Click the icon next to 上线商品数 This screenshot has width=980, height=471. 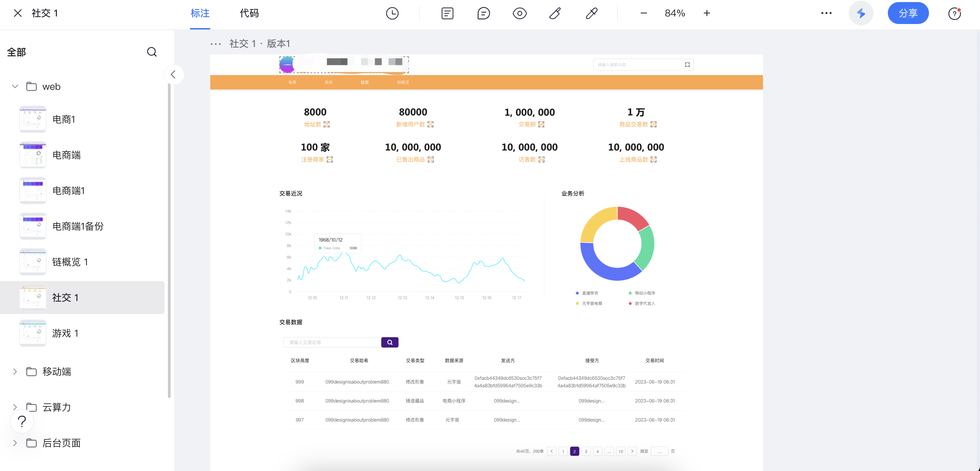653,159
